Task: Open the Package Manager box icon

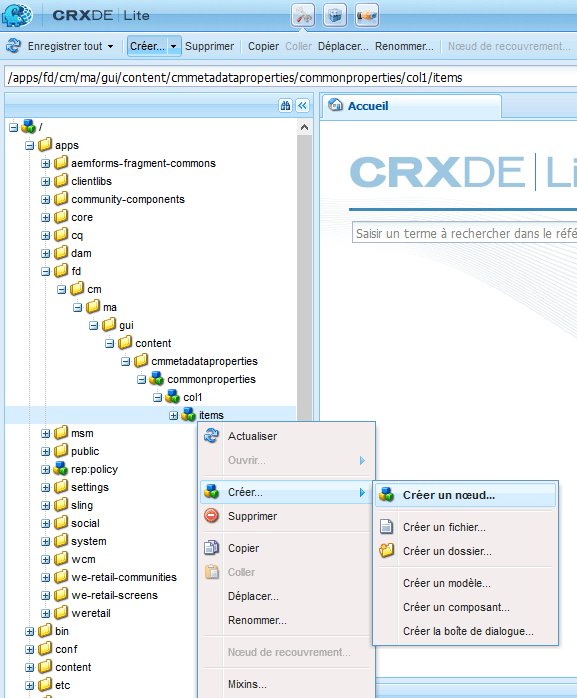Action: [x=335, y=16]
